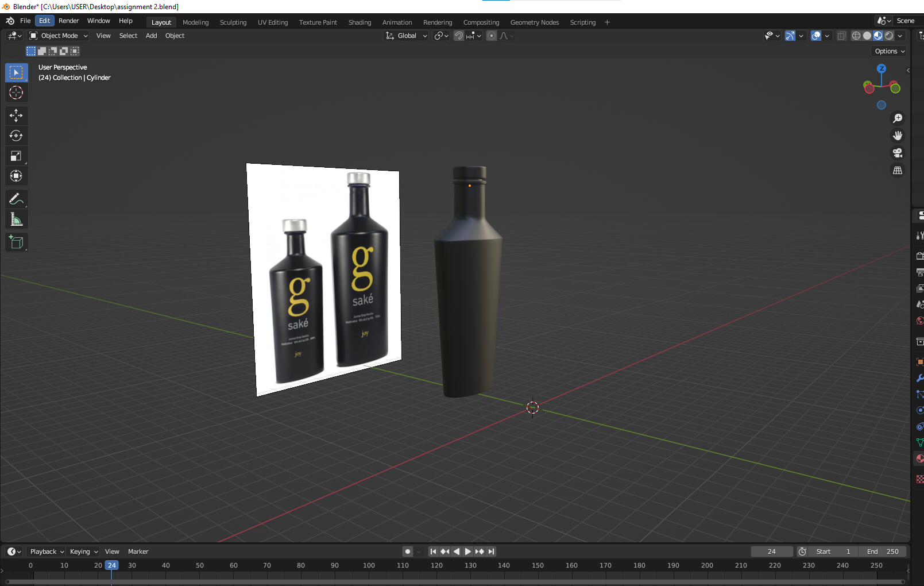Click the zoom magnifier viewport button
924x586 pixels.
pos(898,118)
